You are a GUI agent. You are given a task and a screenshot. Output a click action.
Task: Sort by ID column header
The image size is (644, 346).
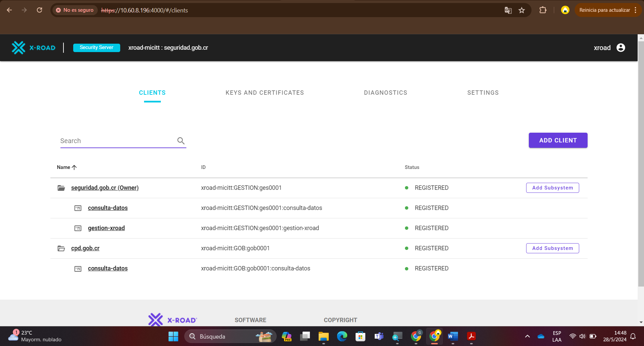pyautogui.click(x=203, y=167)
